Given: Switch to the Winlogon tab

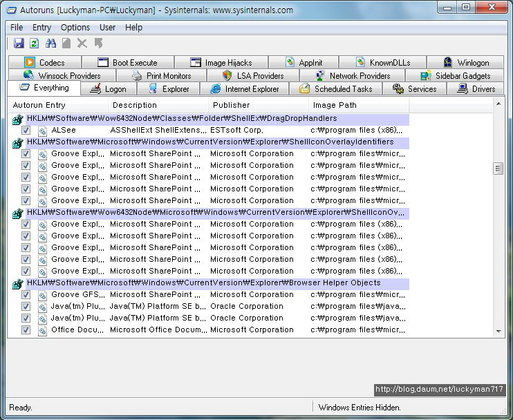Looking at the screenshot, I should coord(465,62).
